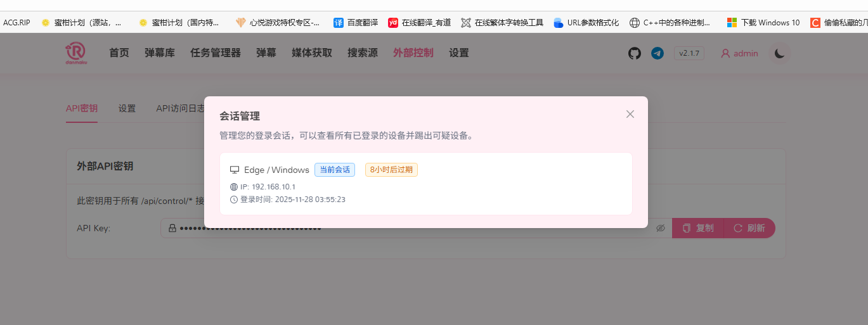Switch to the 设置 sub-tab
Viewport: 868px width, 325px height.
127,108
